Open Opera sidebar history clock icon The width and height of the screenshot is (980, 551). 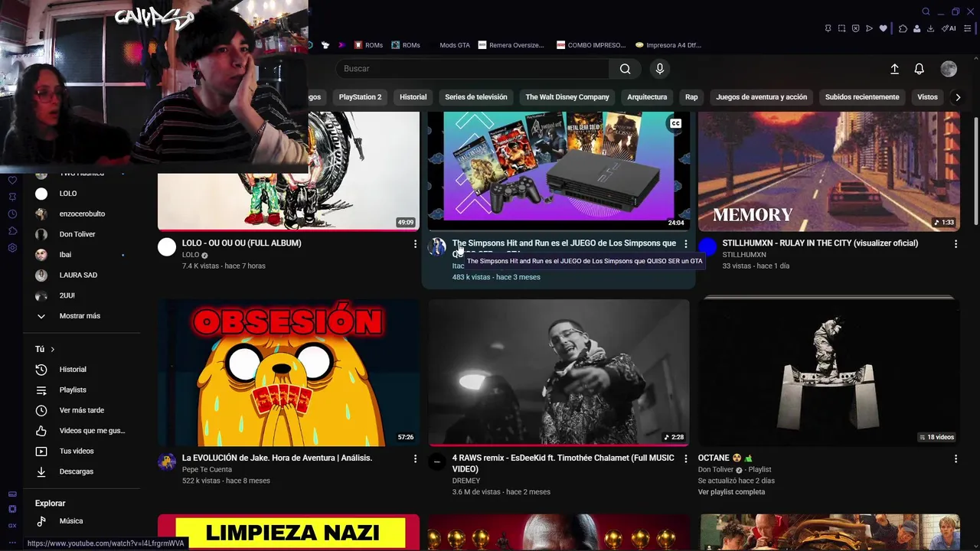tap(12, 214)
